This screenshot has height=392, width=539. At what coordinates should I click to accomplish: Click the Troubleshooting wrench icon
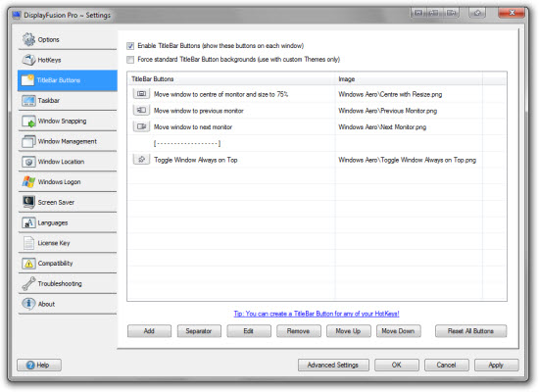pyautogui.click(x=28, y=283)
